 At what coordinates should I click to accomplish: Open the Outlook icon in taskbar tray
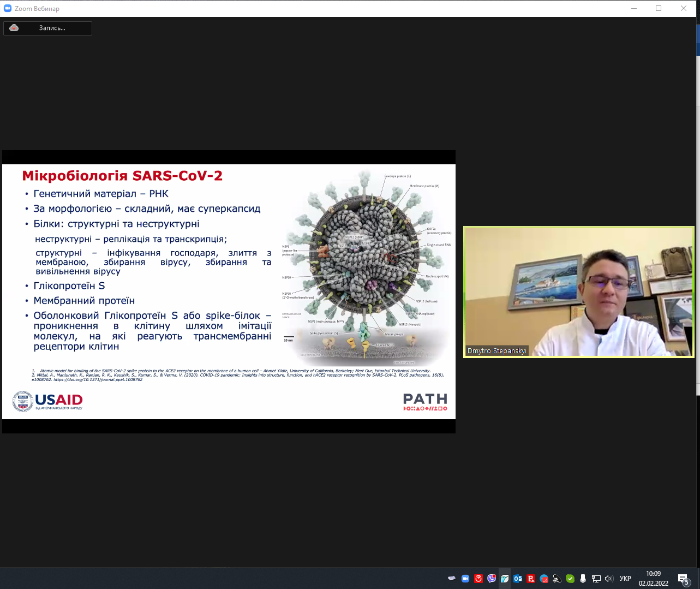518,579
